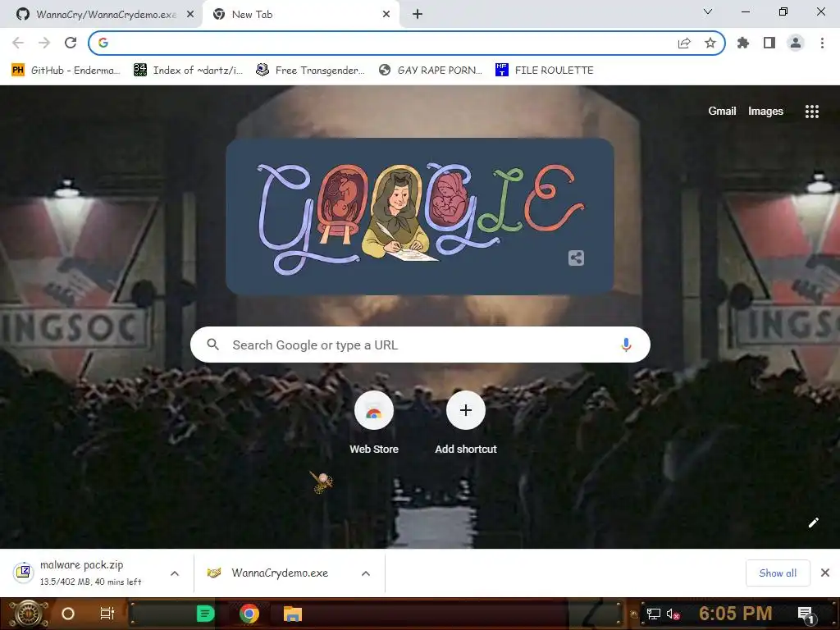Image resolution: width=840 pixels, height=630 pixels.
Task: Share the Google Doodle
Action: click(576, 258)
